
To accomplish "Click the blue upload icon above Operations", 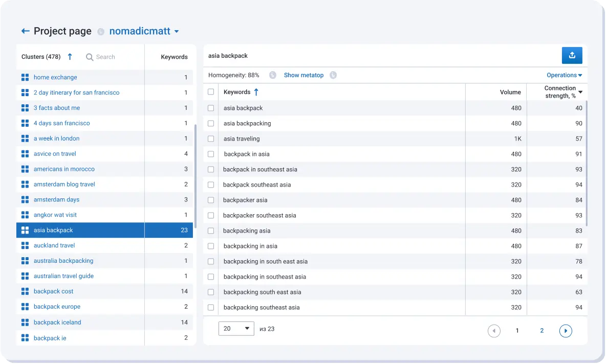I will click(572, 55).
